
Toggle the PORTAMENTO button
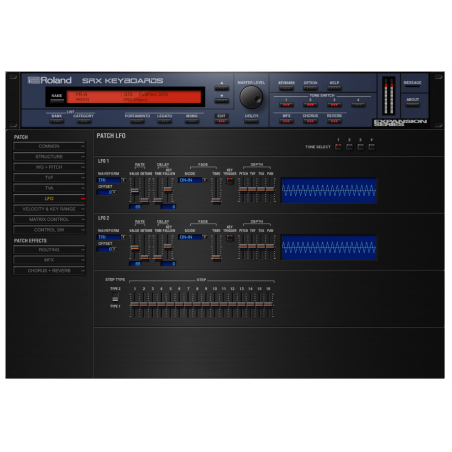click(137, 121)
